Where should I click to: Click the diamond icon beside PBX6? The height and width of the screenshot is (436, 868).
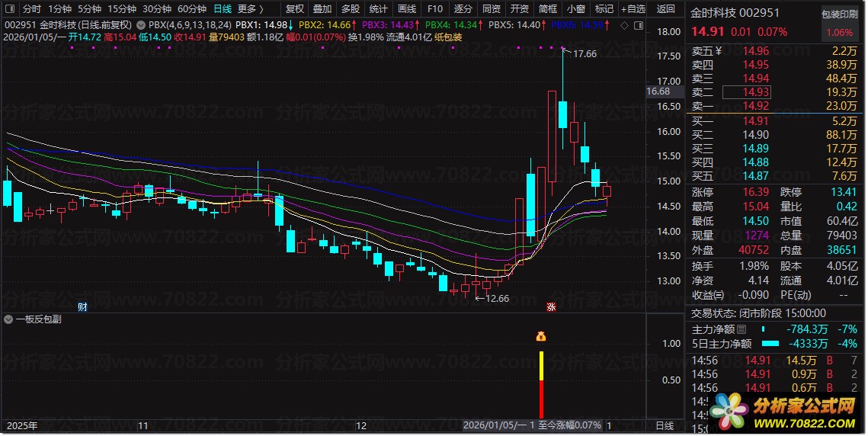[x=624, y=25]
